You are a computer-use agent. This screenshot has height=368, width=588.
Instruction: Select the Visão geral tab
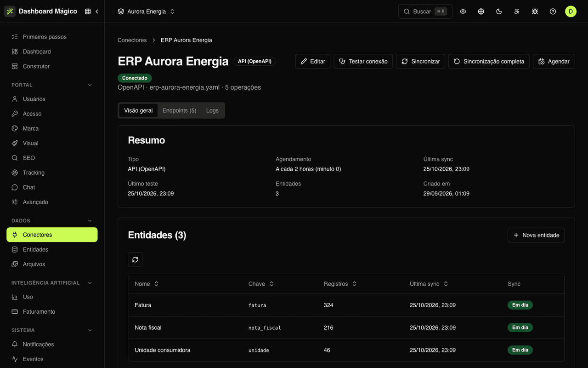[138, 110]
